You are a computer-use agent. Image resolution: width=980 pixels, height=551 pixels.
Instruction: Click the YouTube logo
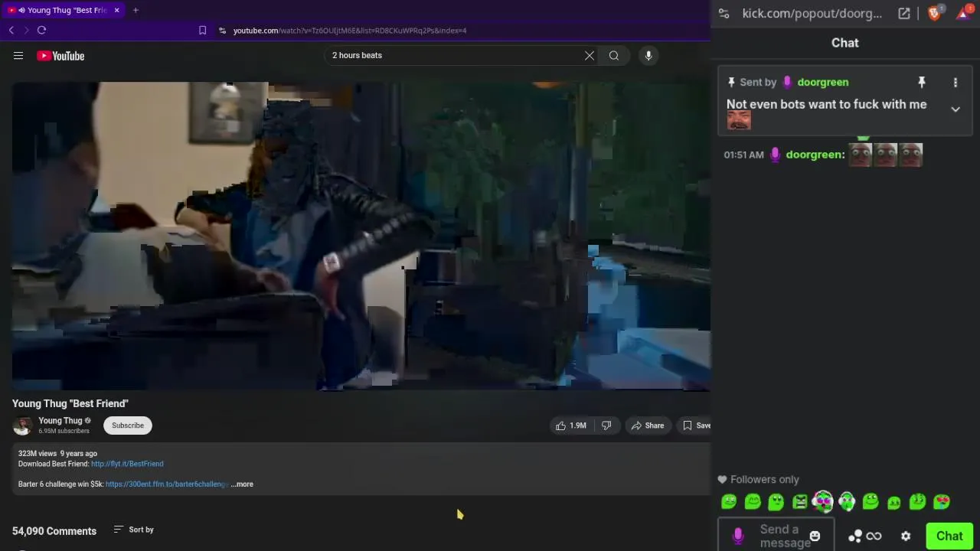pyautogui.click(x=60, y=56)
